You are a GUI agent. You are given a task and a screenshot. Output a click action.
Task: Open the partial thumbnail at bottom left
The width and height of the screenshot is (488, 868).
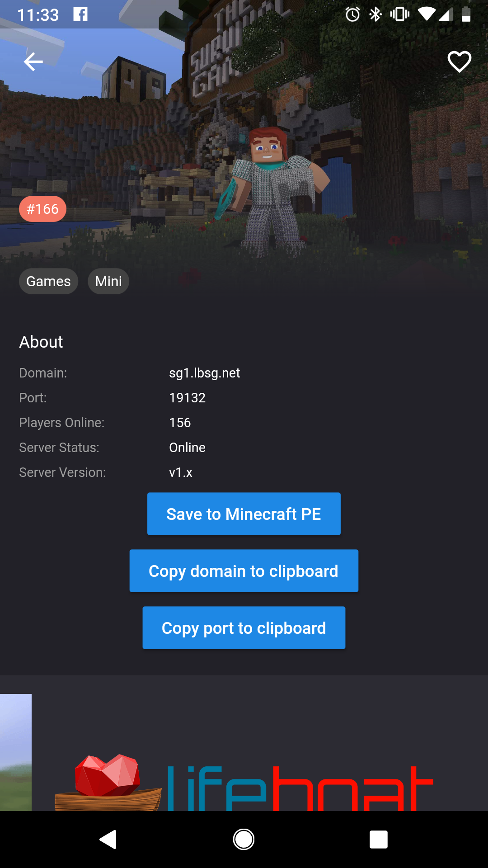coord(16,752)
